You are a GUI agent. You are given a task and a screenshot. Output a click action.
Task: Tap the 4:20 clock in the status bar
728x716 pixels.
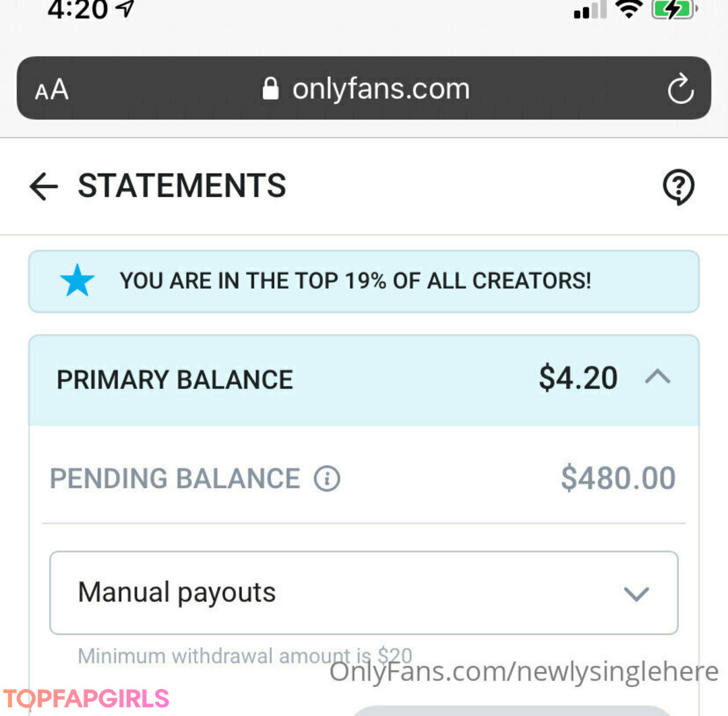point(77,9)
